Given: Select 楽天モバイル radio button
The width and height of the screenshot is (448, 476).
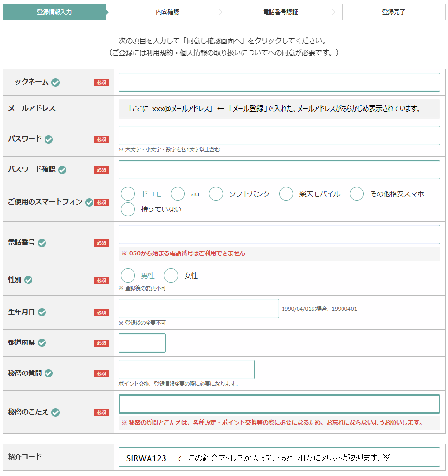Looking at the screenshot, I should (286, 194).
